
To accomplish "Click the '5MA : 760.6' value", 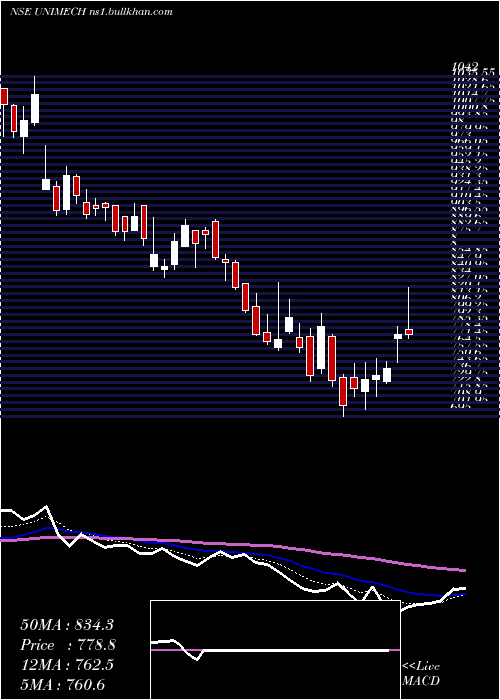I will 62,684.
